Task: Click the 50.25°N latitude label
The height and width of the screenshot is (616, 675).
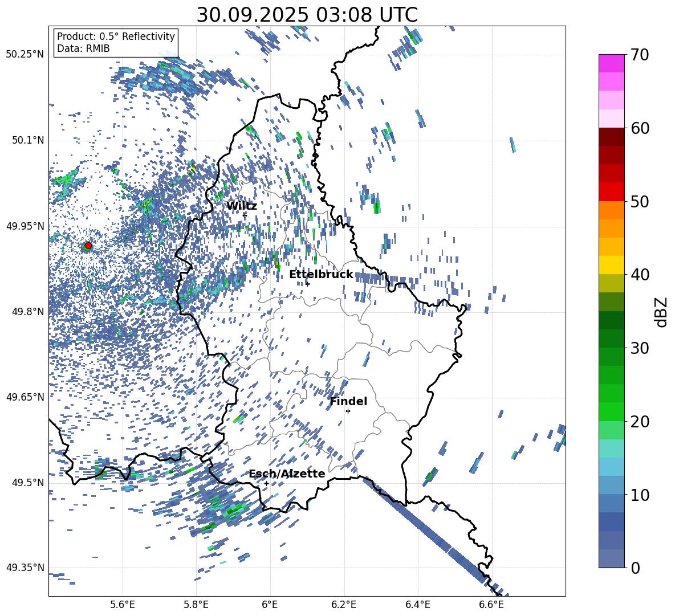Action: 25,55
